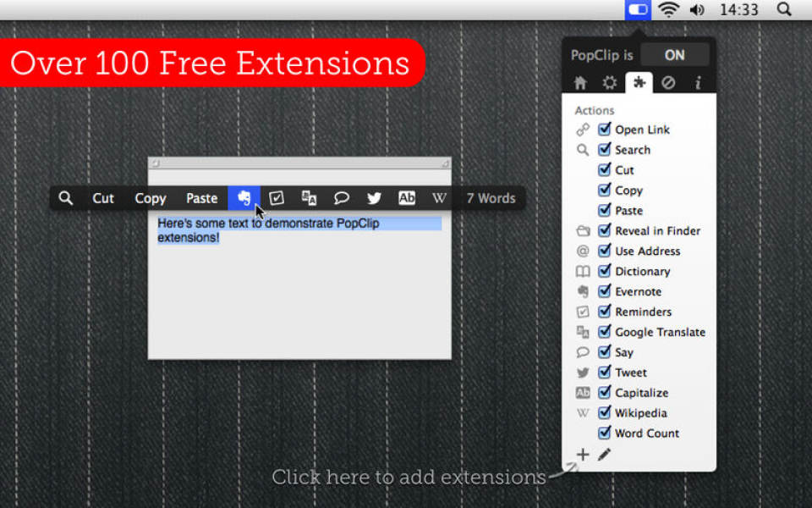This screenshot has height=508, width=812.
Task: Disable the Paste action checkbox
Action: [x=604, y=210]
